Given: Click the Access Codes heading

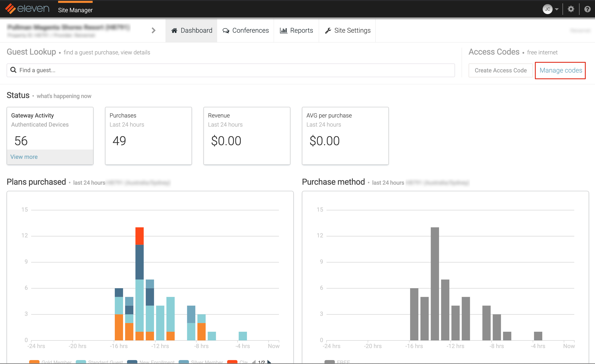Looking at the screenshot, I should pos(494,52).
